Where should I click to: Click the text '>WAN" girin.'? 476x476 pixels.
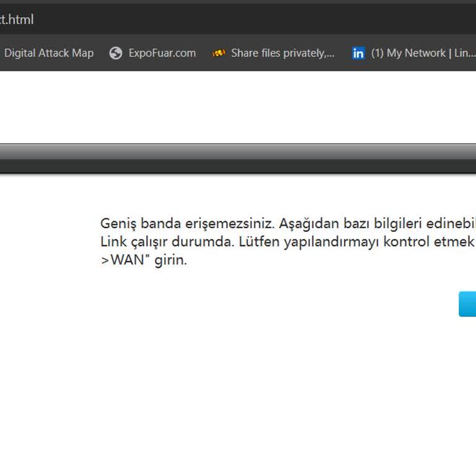tap(144, 260)
